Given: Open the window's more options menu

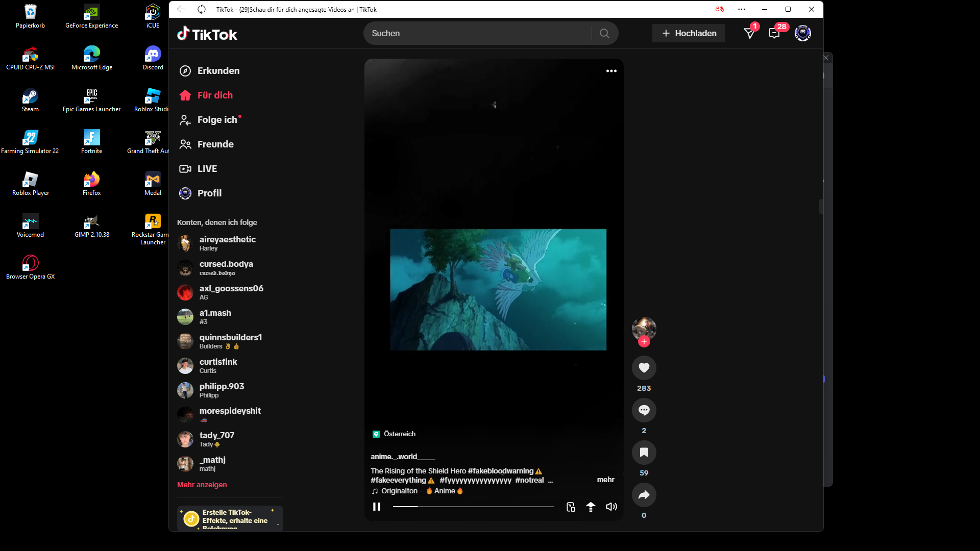Looking at the screenshot, I should (742, 9).
